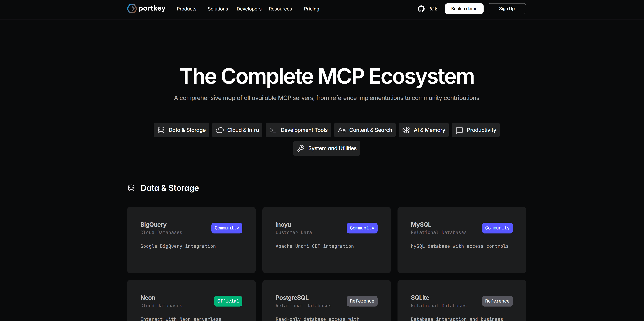The image size is (644, 321).
Task: Click the Aa icon for Content & Search
Action: (x=341, y=130)
